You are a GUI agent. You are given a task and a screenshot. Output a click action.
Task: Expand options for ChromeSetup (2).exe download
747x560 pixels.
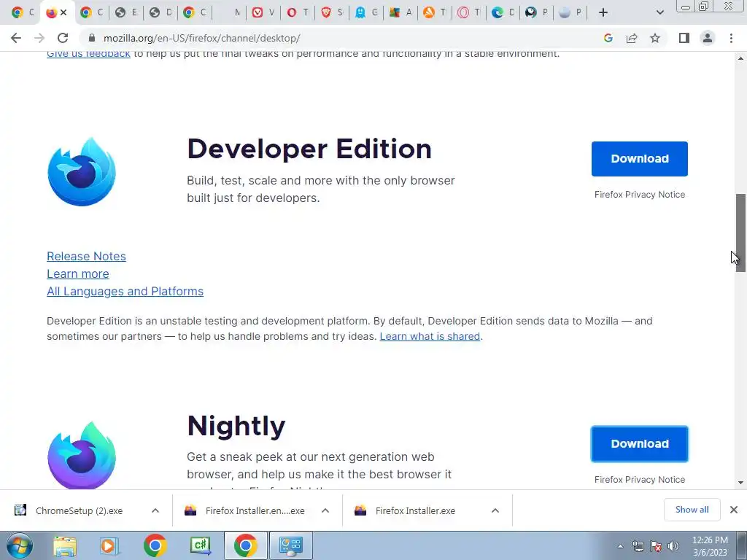(155, 510)
